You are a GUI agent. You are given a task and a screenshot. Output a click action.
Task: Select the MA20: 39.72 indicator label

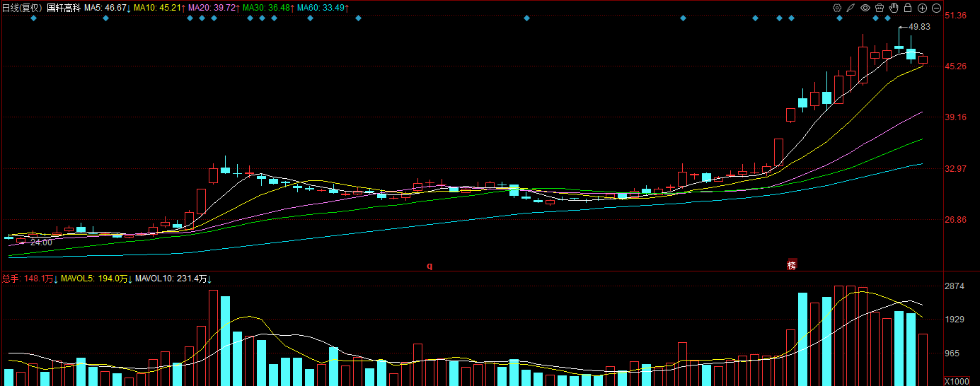pyautogui.click(x=214, y=8)
